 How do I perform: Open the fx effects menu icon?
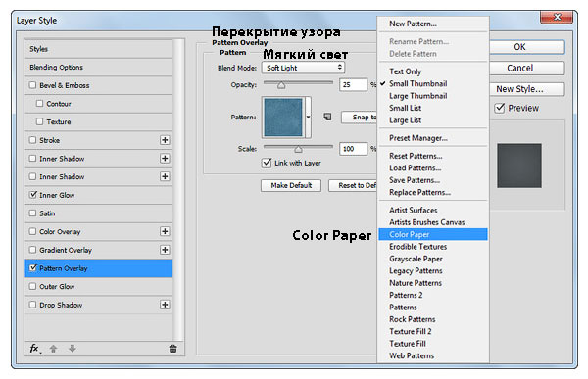tap(35, 349)
